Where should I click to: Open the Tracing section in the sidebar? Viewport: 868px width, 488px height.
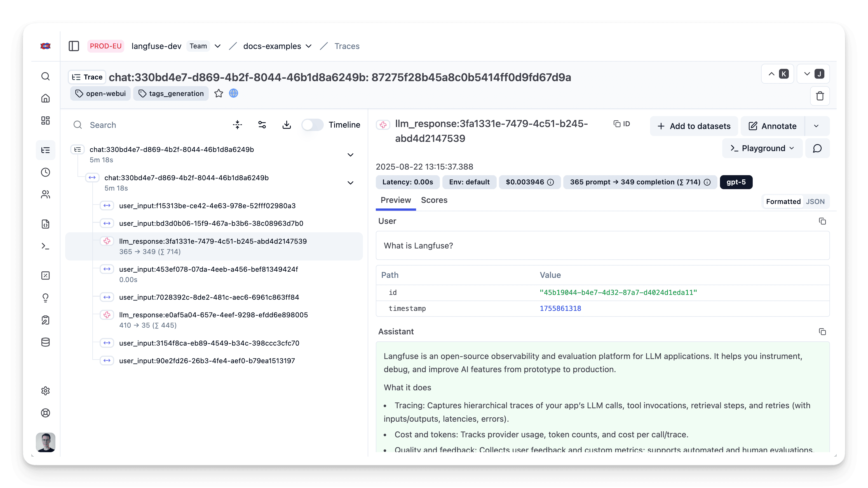(x=46, y=150)
